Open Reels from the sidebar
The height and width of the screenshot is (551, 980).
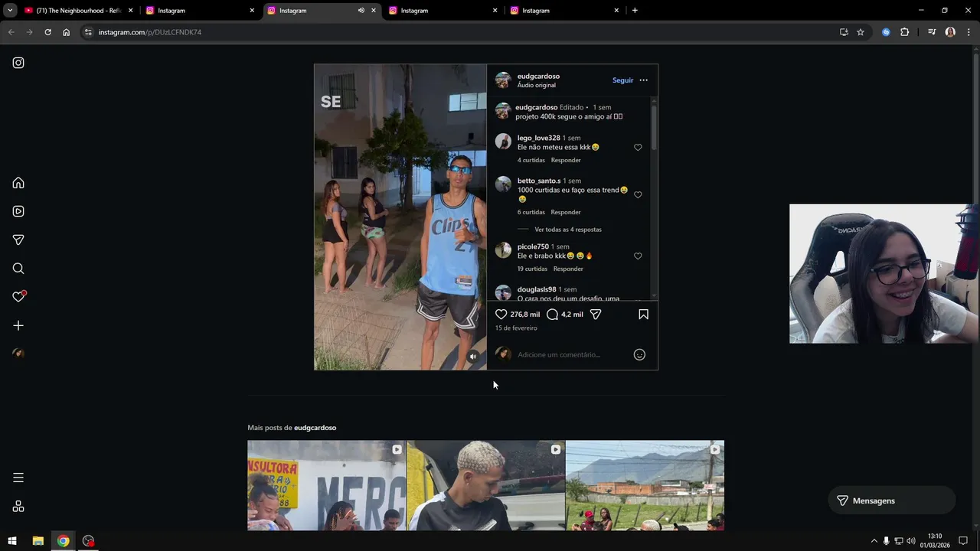point(18,211)
